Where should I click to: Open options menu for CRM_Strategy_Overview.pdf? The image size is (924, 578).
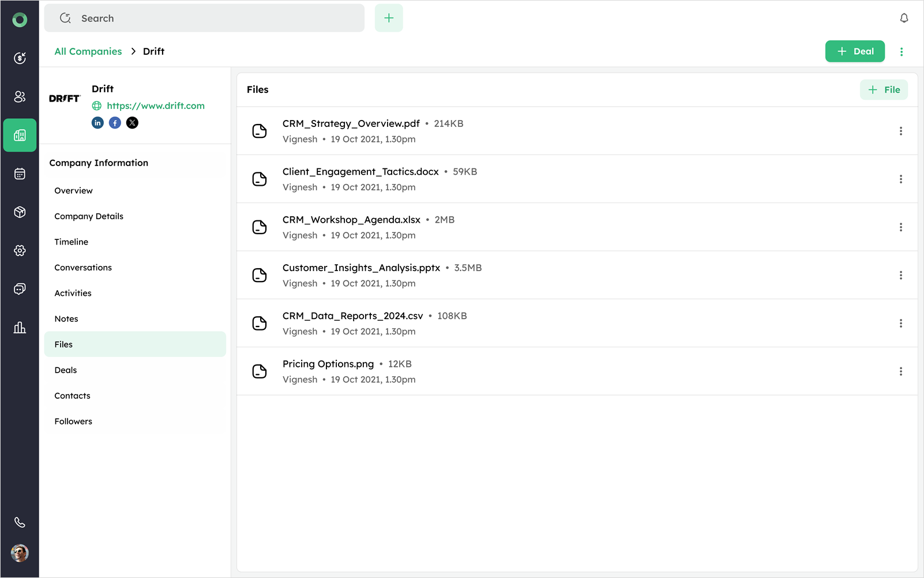[x=900, y=131]
